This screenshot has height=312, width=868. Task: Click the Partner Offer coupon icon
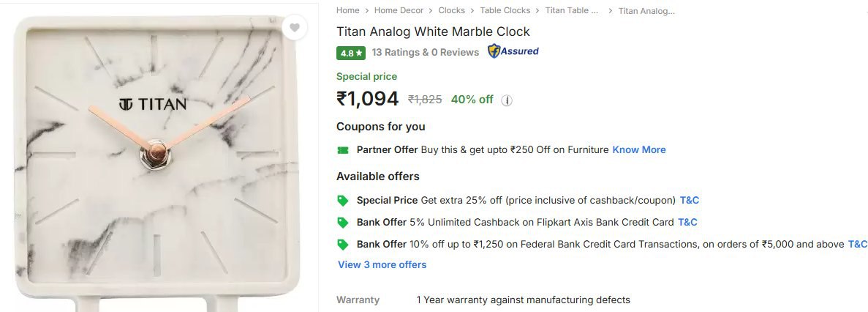tap(342, 150)
